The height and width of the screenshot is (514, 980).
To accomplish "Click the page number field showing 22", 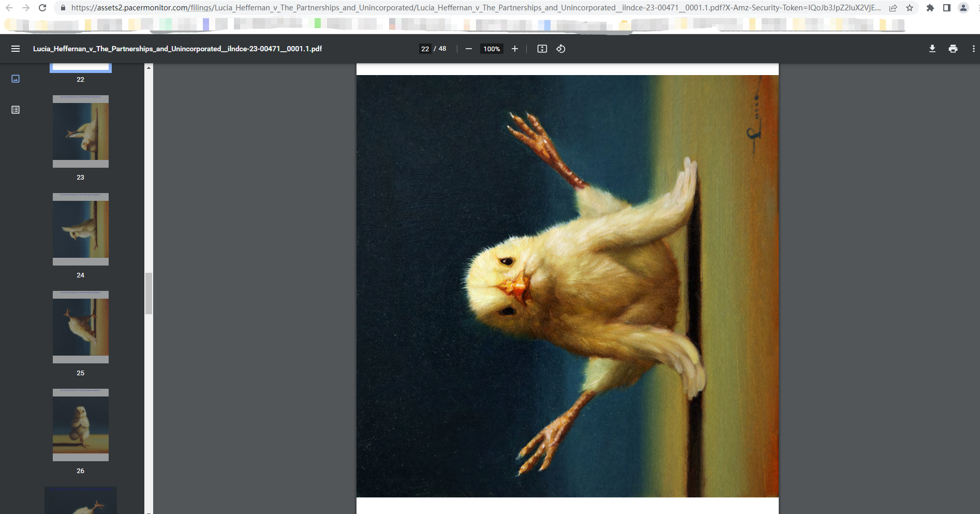I will click(x=425, y=49).
